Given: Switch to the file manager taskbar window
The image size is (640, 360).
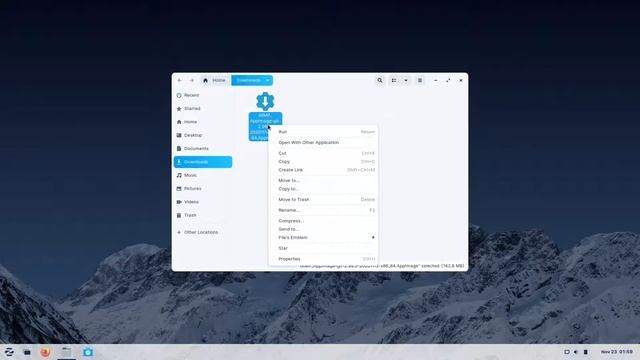Looking at the screenshot, I should pos(66,352).
